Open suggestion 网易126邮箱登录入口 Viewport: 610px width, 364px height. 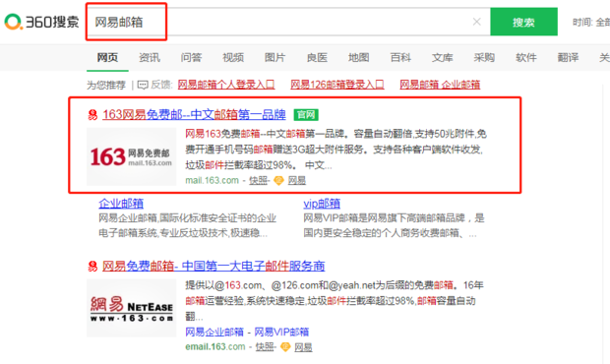point(337,85)
